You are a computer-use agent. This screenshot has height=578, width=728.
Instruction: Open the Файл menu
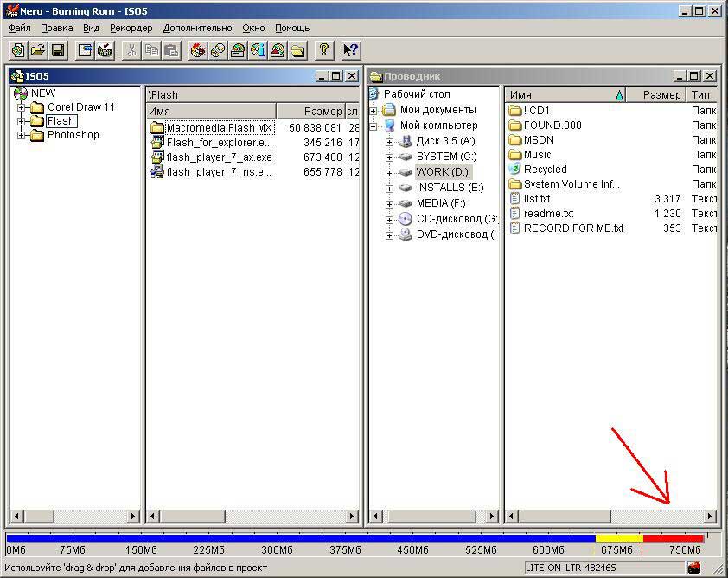point(20,28)
